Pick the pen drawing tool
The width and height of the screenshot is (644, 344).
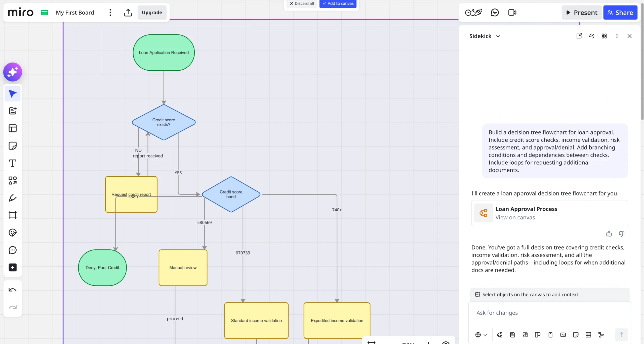point(12,198)
